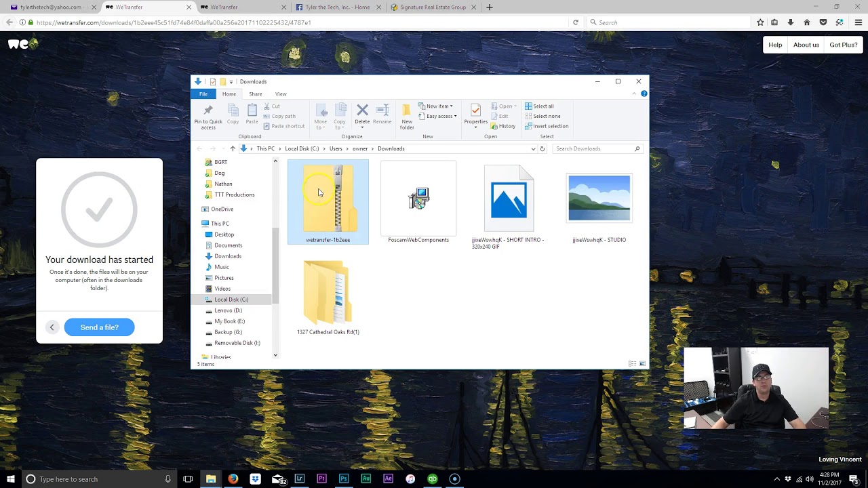Open WeTransfer Help link

coord(775,45)
